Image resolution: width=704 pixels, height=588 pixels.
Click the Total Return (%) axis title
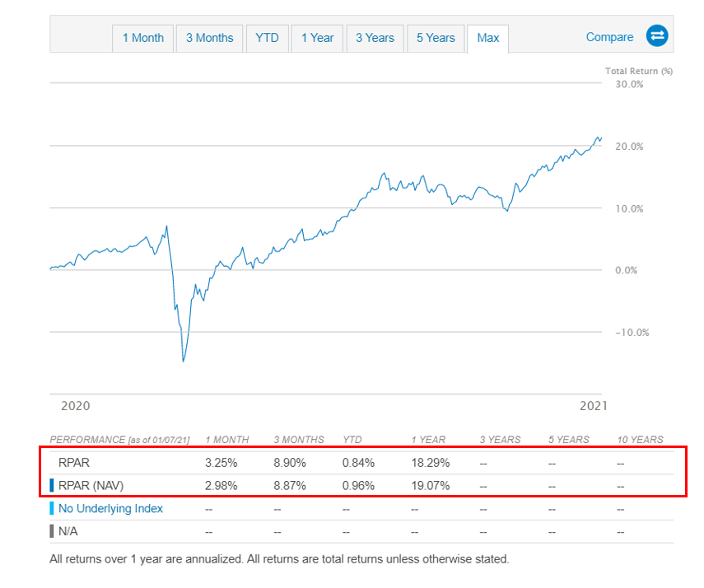click(x=638, y=71)
